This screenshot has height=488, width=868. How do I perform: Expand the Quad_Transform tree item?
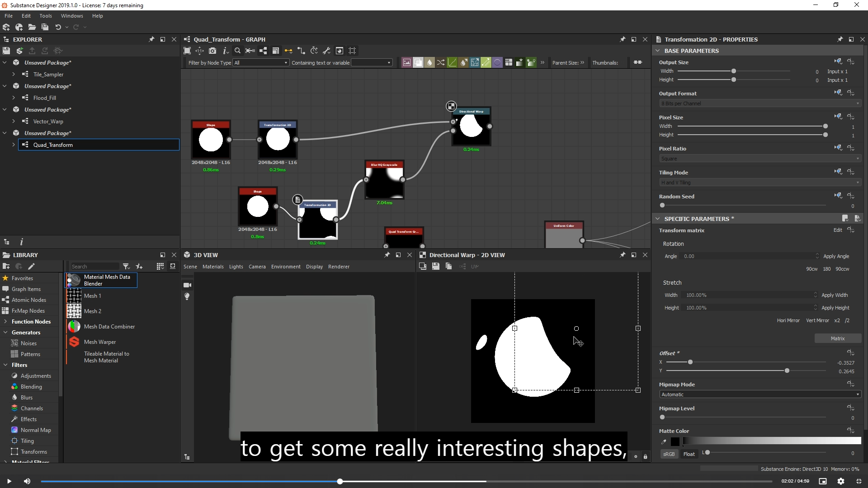[14, 145]
